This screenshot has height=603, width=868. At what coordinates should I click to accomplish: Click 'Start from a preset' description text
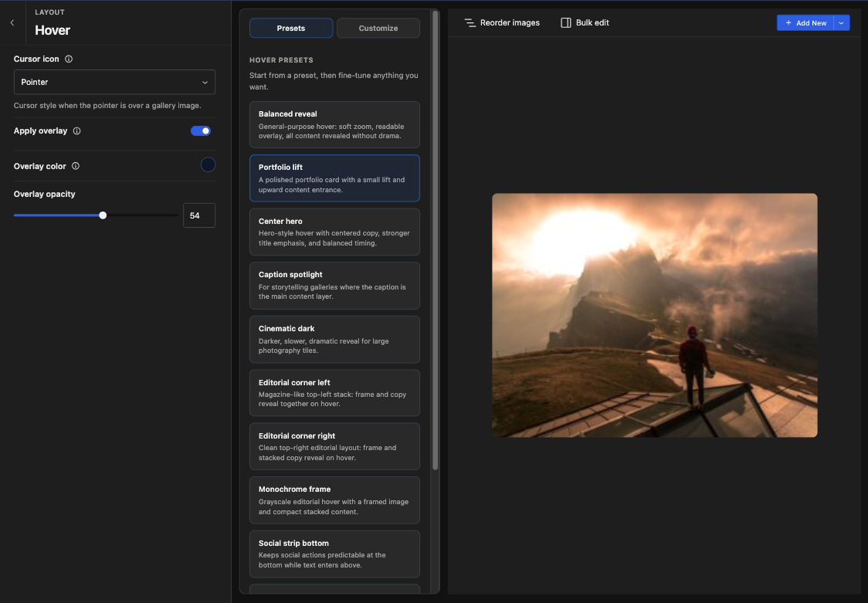[x=334, y=81]
